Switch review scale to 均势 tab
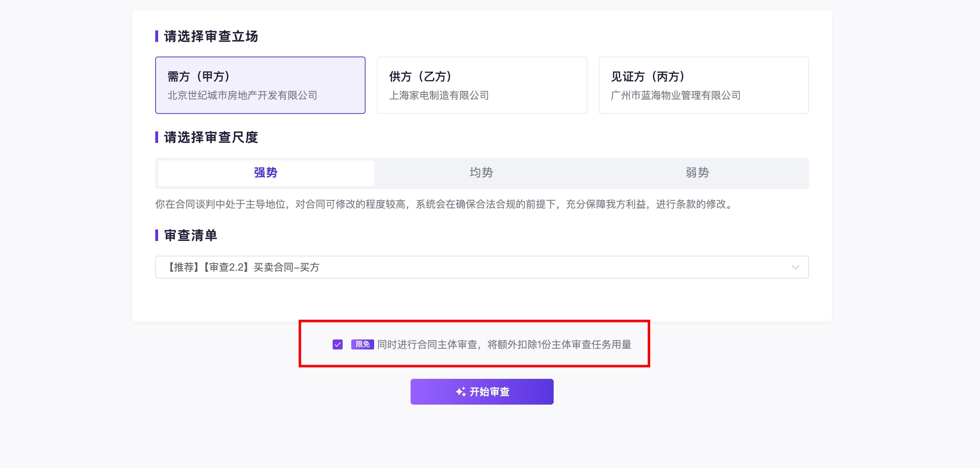 pos(481,173)
